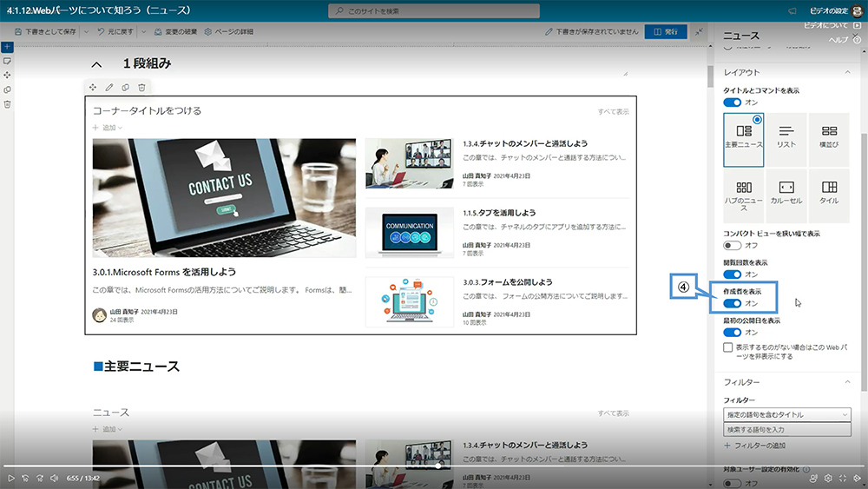Open ビデオについて video info icon
This screenshot has width=868, height=489.
[857, 25]
